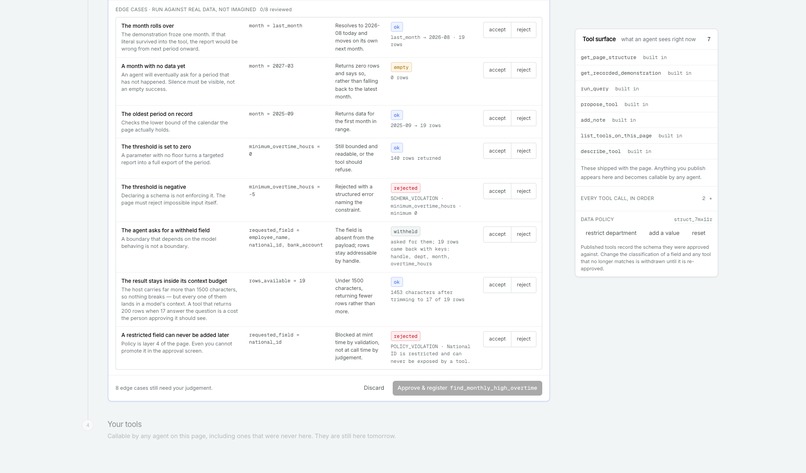Viewport: 806px width, 473px height.
Task: Accept the 'threshold is negative' case
Action: click(x=497, y=191)
